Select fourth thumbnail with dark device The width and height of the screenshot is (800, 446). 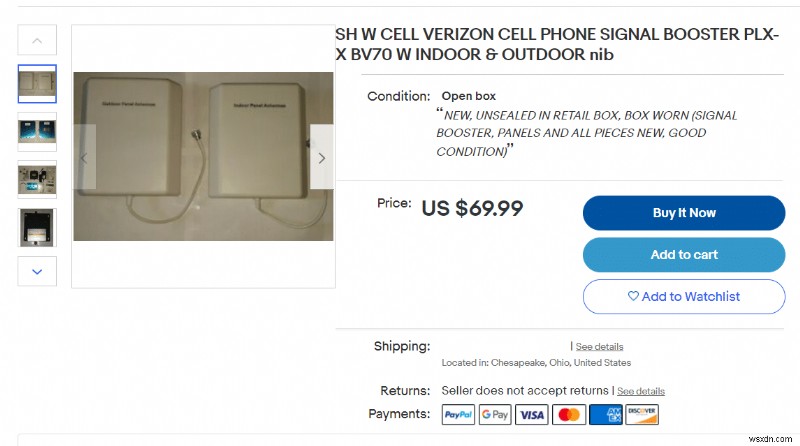tap(37, 227)
